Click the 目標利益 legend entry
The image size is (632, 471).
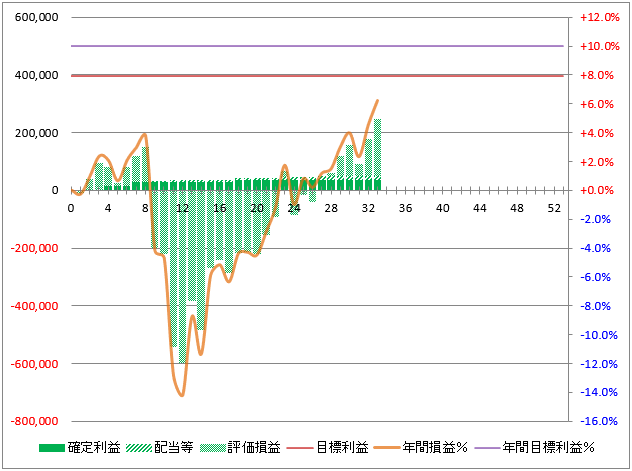(328, 447)
